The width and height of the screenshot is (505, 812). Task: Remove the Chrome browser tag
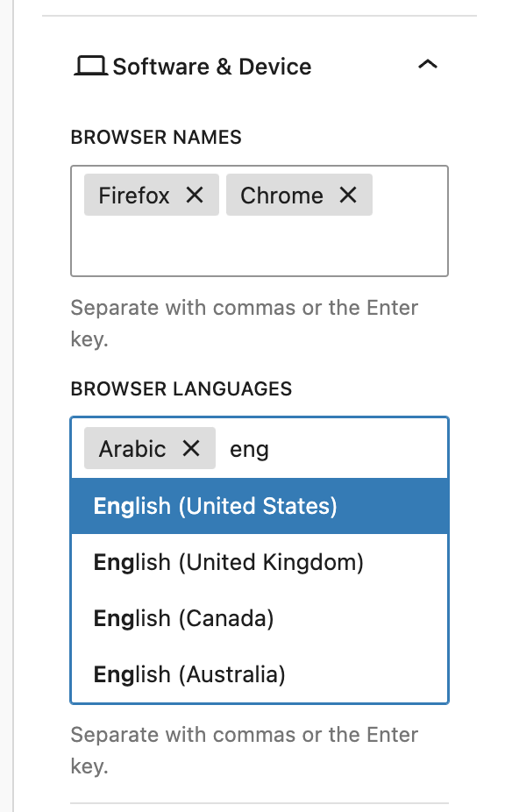click(x=348, y=196)
